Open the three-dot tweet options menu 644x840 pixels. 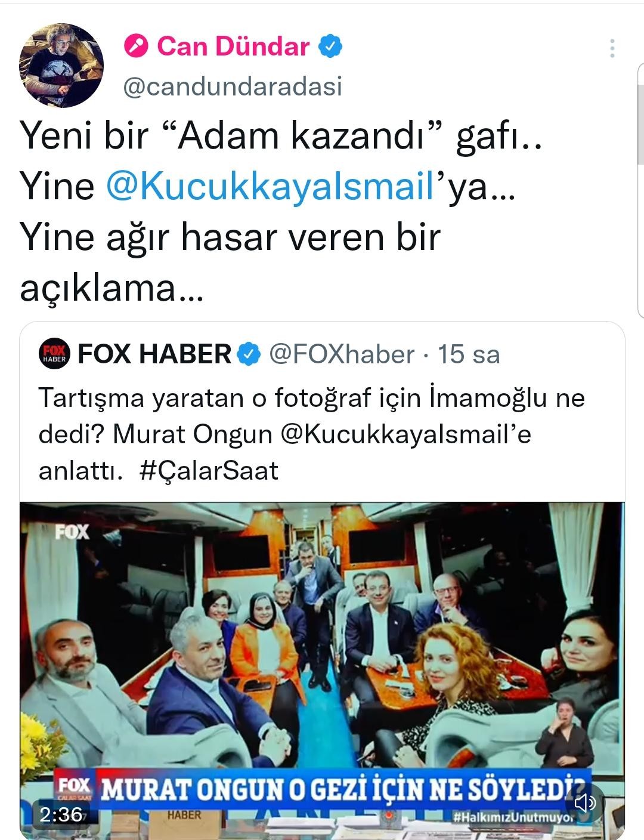pyautogui.click(x=612, y=48)
